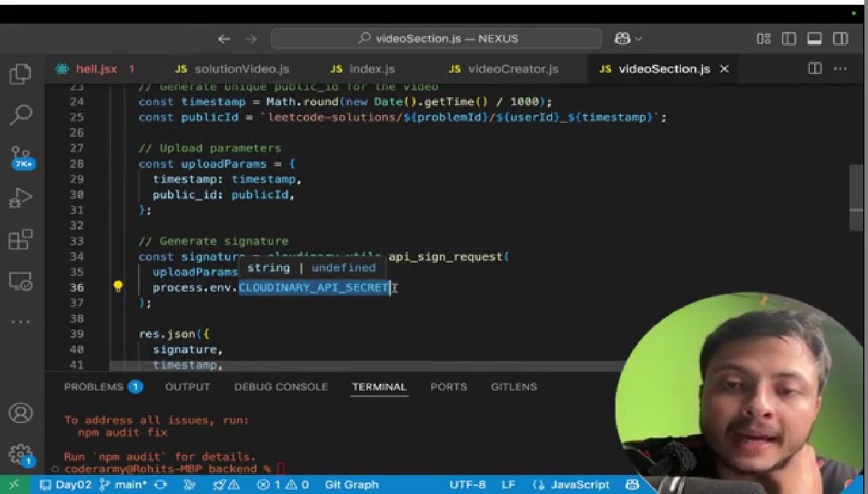The image size is (868, 494).
Task: Close the videoSection.js tab
Action: point(724,70)
